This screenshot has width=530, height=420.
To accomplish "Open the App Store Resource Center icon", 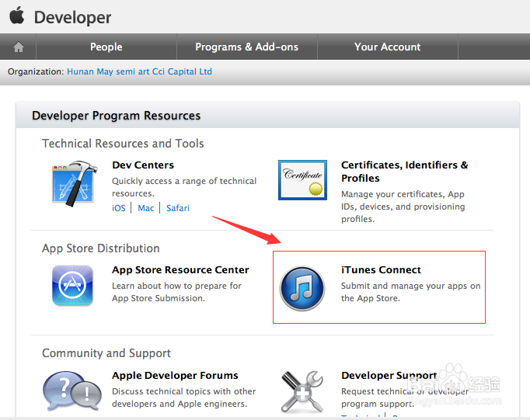I will coord(72,285).
